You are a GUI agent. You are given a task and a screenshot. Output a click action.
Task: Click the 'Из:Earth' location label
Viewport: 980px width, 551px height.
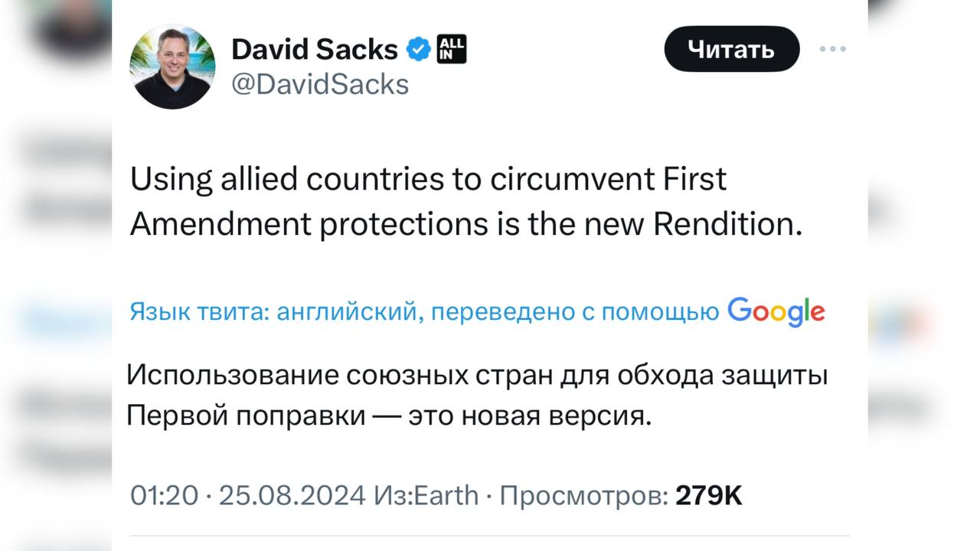[426, 496]
